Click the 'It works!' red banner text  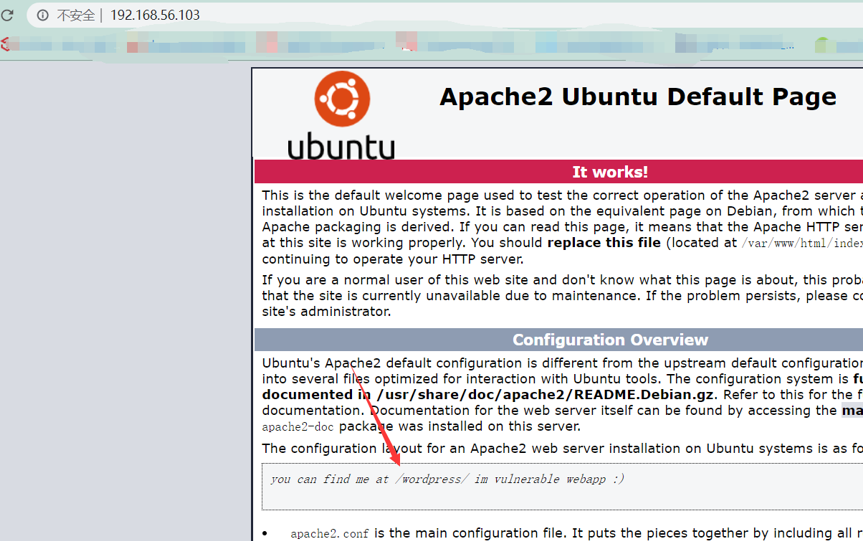(610, 172)
